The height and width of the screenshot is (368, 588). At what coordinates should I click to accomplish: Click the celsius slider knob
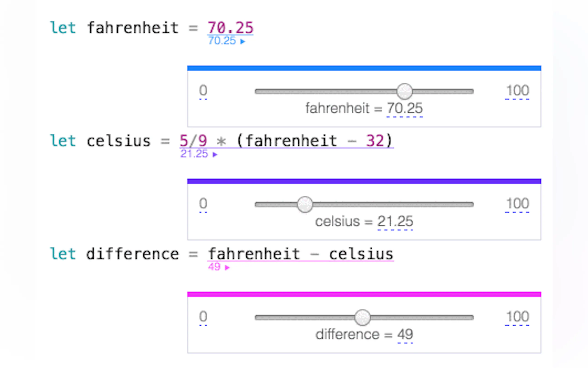[x=305, y=204]
